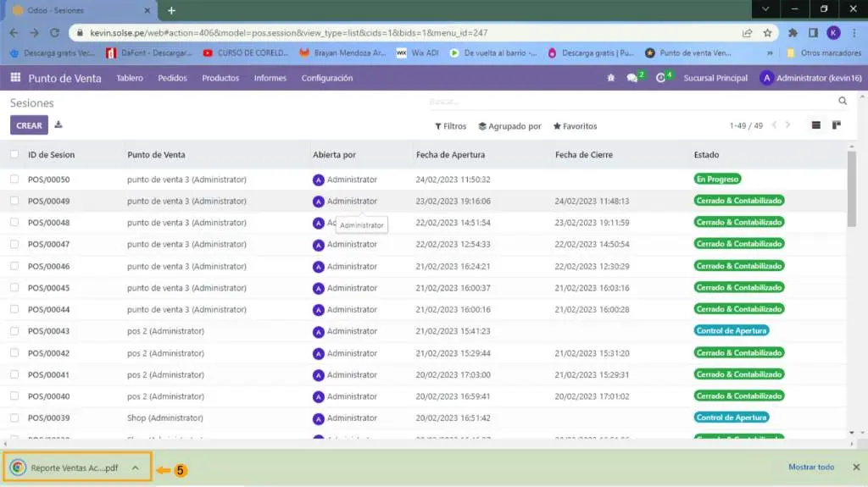This screenshot has height=487, width=868.
Task: Click the CREAR button
Action: pos(29,125)
